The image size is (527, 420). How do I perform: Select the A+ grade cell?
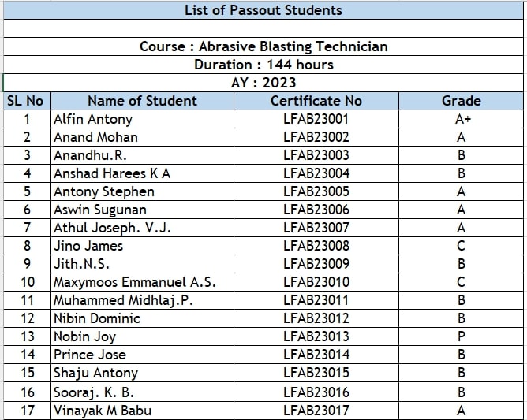coord(461,119)
